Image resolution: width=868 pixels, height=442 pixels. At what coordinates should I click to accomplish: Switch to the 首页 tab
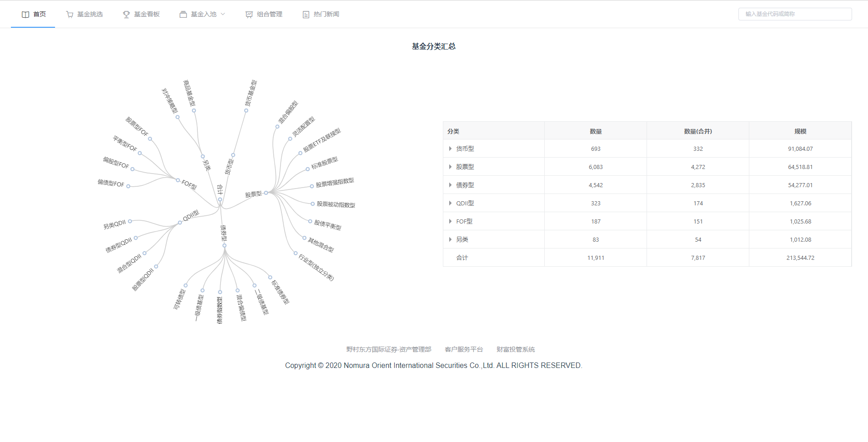click(x=33, y=14)
